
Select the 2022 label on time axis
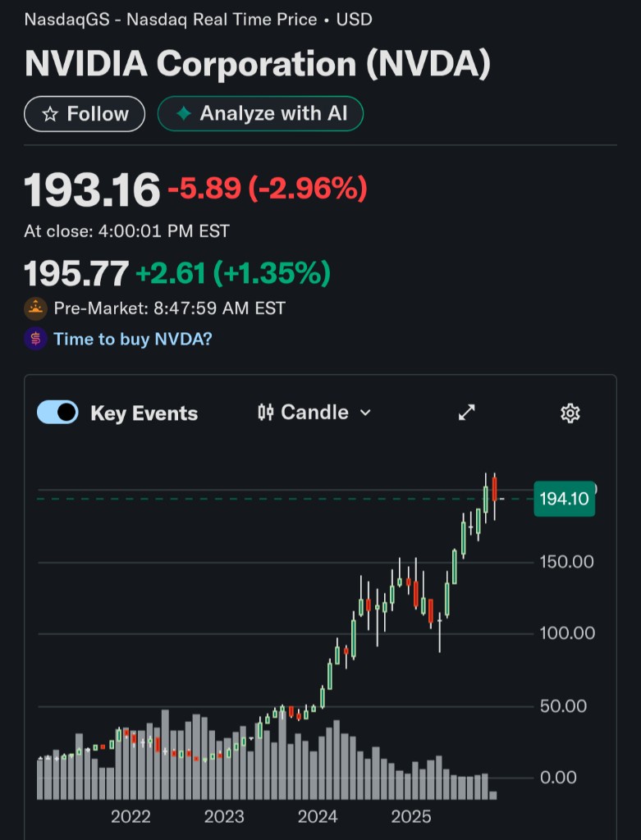point(130,816)
